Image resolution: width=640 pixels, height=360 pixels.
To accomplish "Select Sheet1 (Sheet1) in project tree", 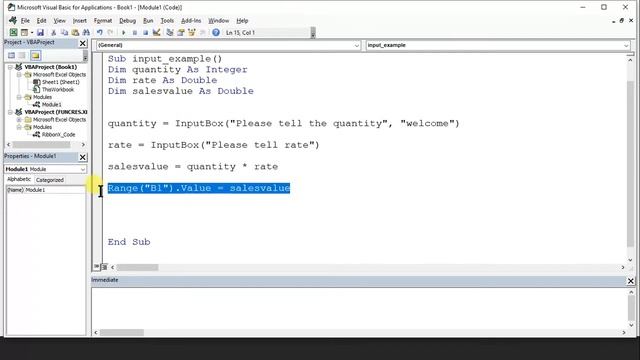I will pyautogui.click(x=60, y=82).
